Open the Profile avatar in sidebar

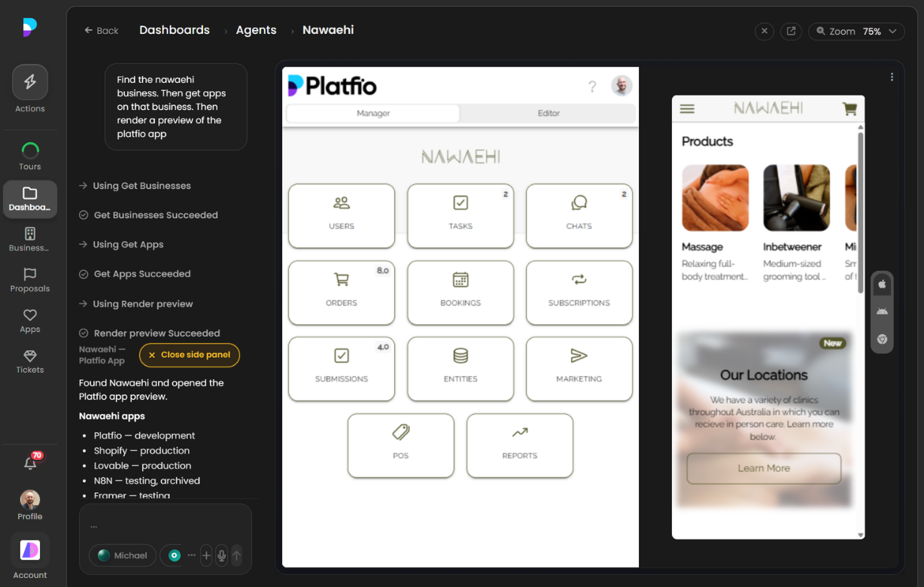[30, 505]
